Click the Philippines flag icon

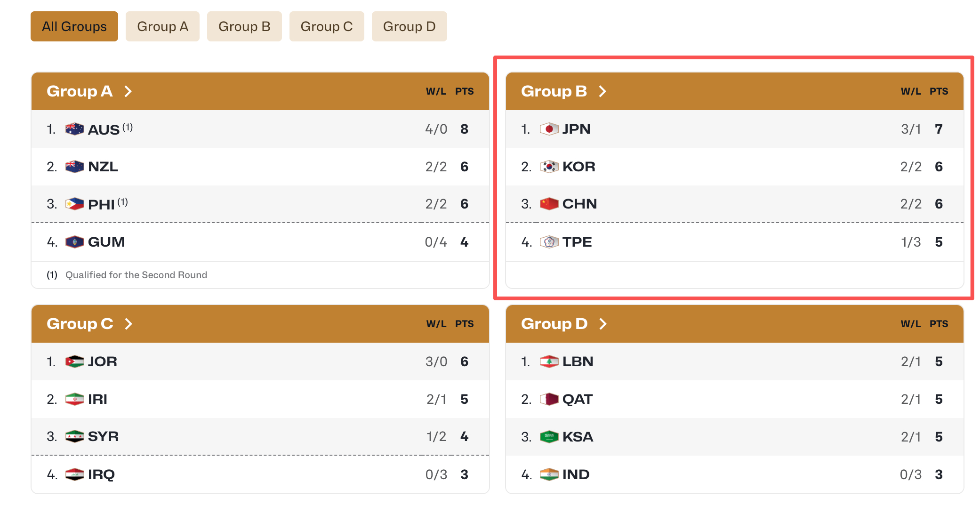point(74,204)
